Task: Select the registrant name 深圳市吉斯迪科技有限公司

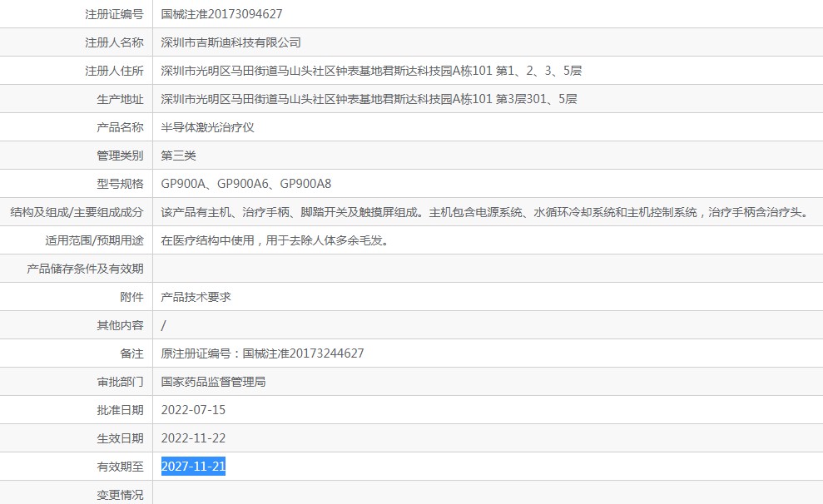Action: [x=231, y=42]
